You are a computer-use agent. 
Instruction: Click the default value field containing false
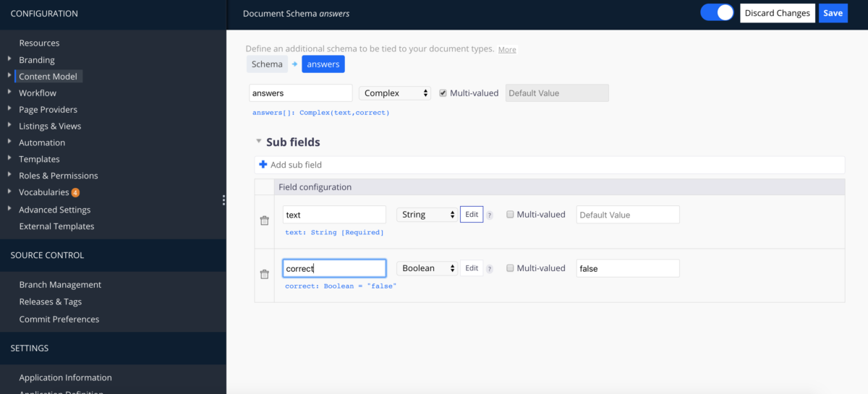(627, 268)
